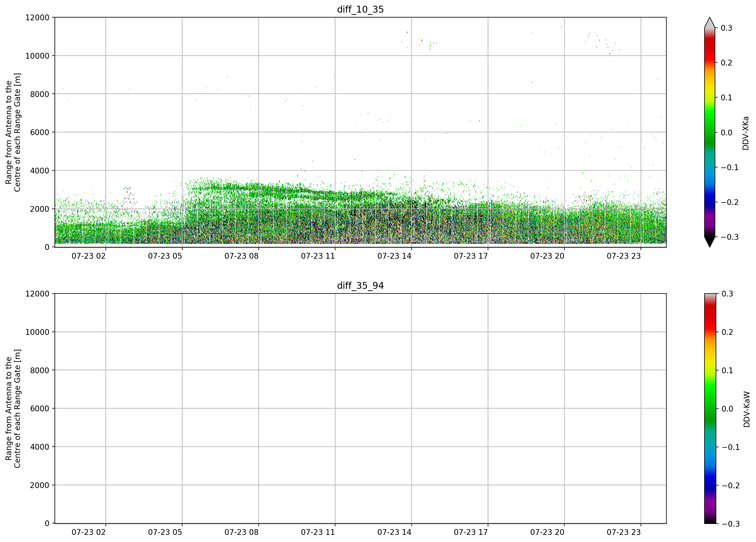Click the DDV-KaW colorbar gradient strip
The height and width of the screenshot is (542, 756).
[710, 409]
